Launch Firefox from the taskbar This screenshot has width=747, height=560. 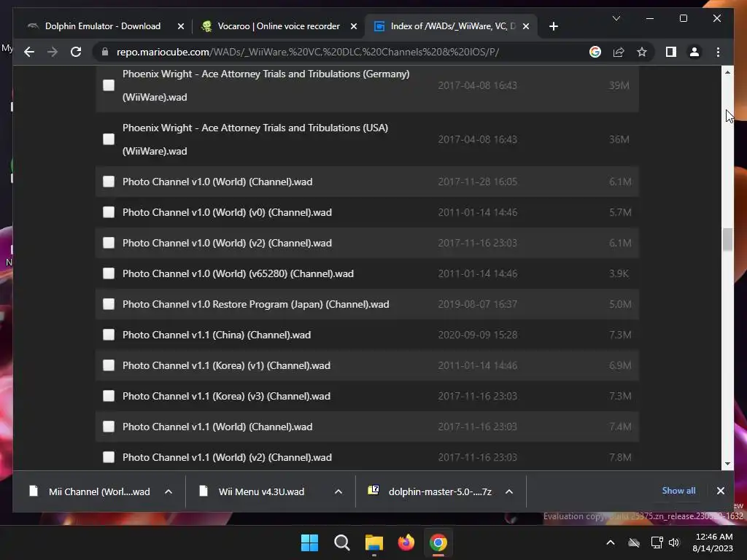[406, 542]
